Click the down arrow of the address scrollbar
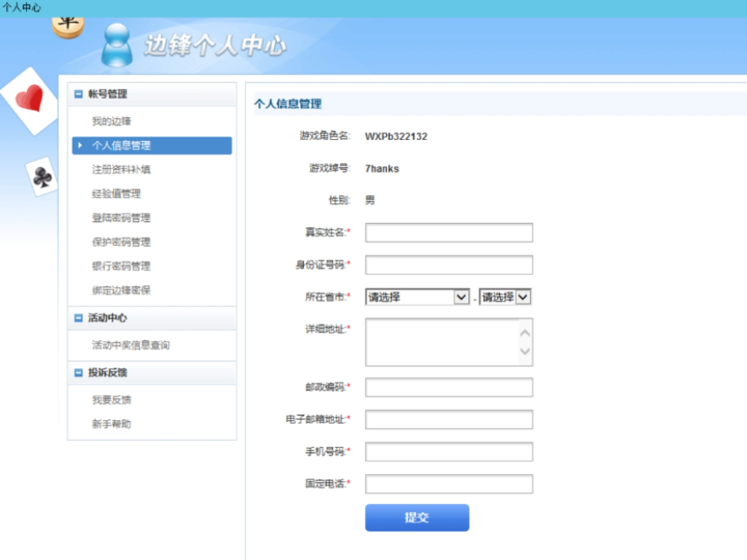The height and width of the screenshot is (560, 747). (x=525, y=352)
